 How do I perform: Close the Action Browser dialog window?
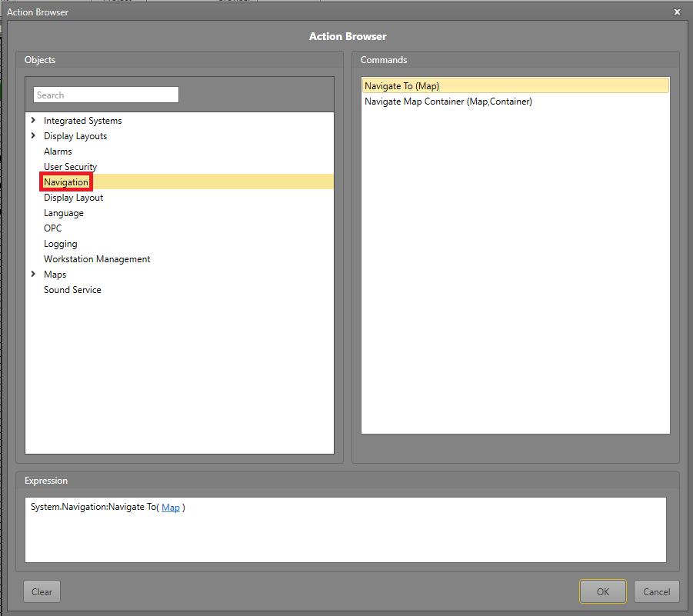point(677,12)
